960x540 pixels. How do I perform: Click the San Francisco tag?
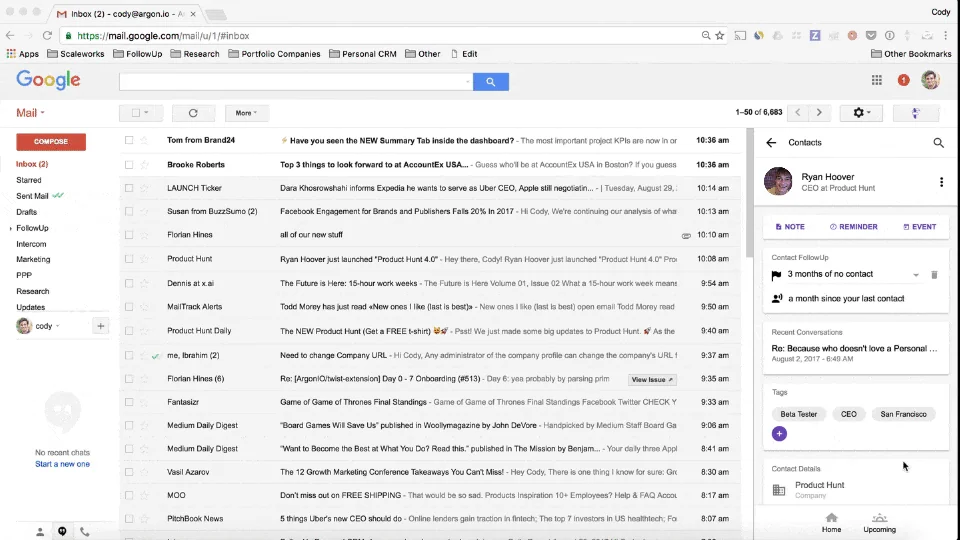pyautogui.click(x=903, y=414)
